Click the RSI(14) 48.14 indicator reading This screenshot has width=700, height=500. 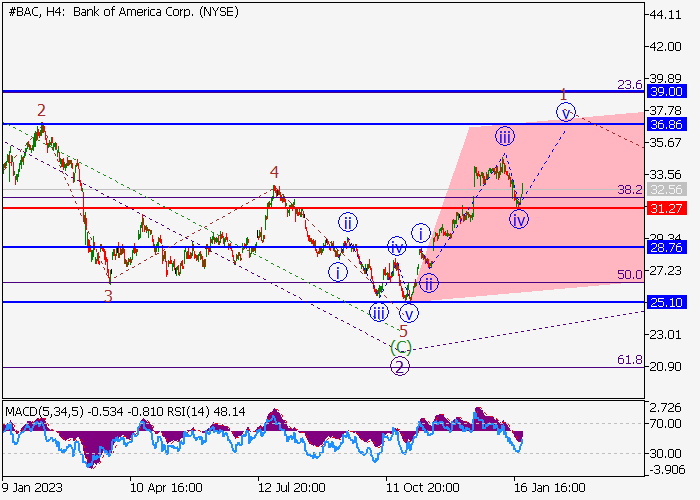click(206, 412)
